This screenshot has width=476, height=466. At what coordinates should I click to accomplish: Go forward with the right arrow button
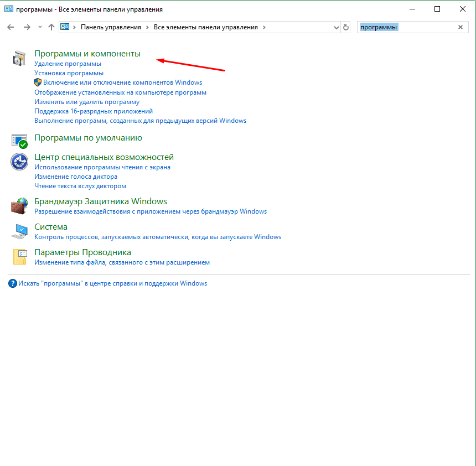pyautogui.click(x=27, y=27)
